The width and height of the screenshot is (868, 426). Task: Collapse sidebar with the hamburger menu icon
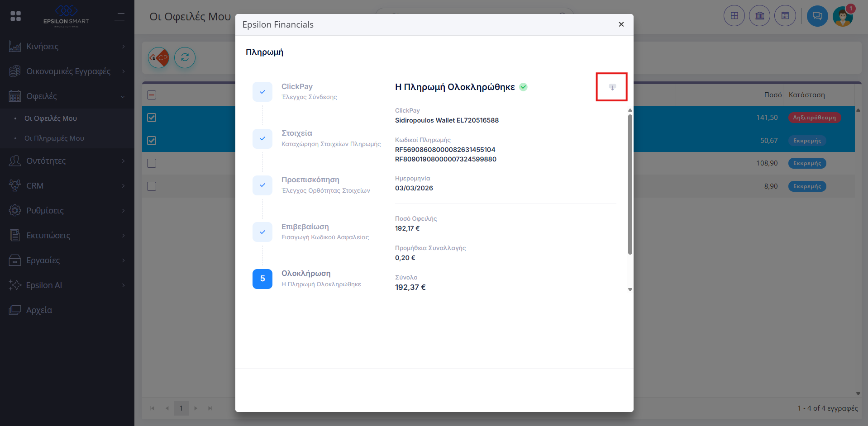(x=118, y=17)
